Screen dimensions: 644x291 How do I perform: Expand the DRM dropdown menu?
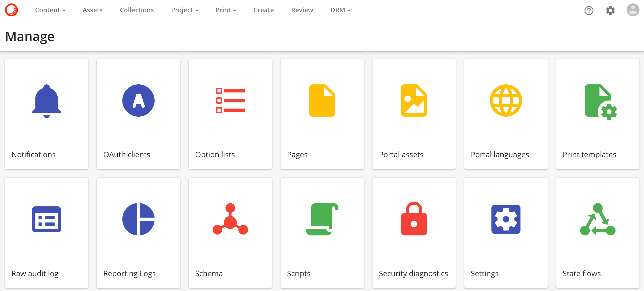pos(341,10)
